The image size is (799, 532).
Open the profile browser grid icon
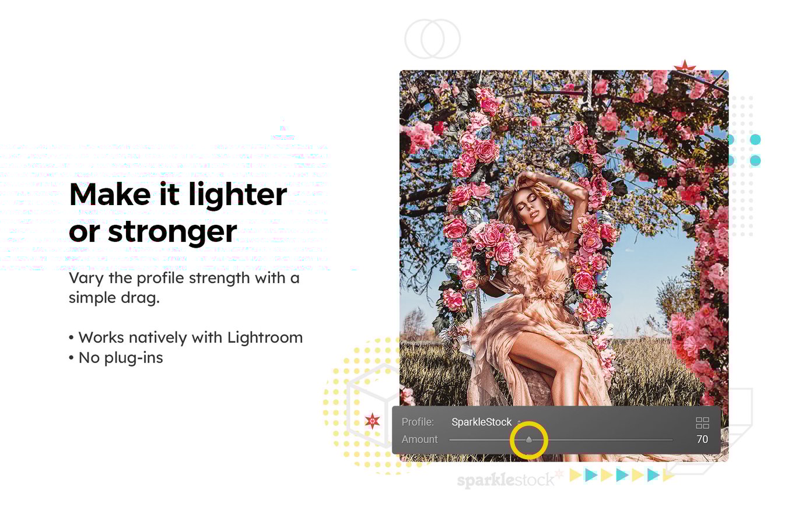702,423
